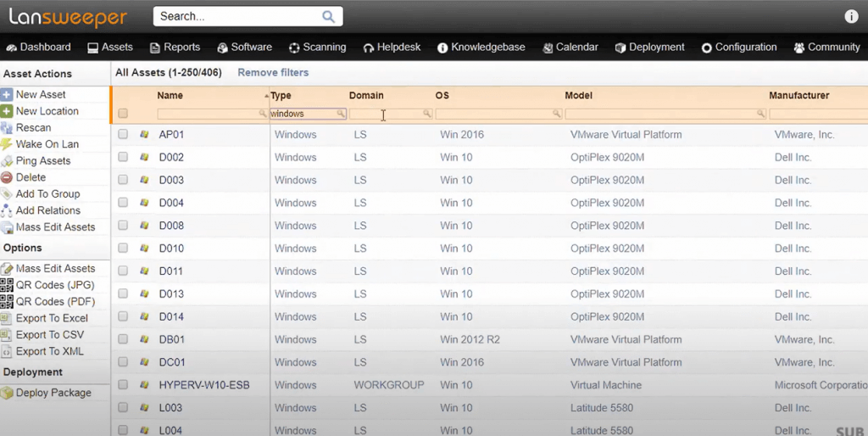Open the Calendar menu

pos(570,48)
